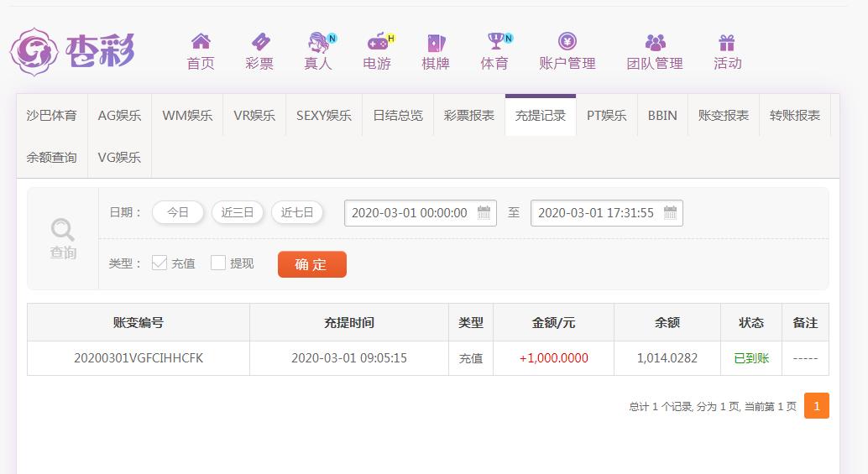Open calendar picker for end date
The height and width of the screenshot is (474, 868).
(671, 212)
